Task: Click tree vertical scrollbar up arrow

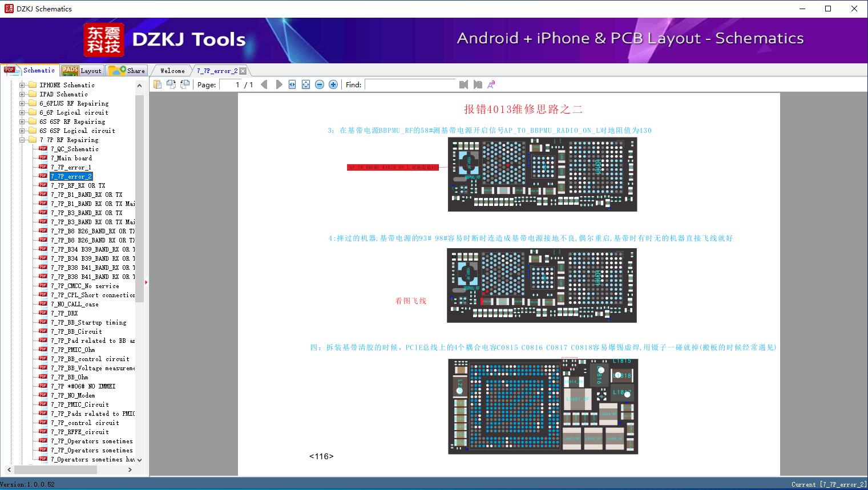Action: click(140, 86)
